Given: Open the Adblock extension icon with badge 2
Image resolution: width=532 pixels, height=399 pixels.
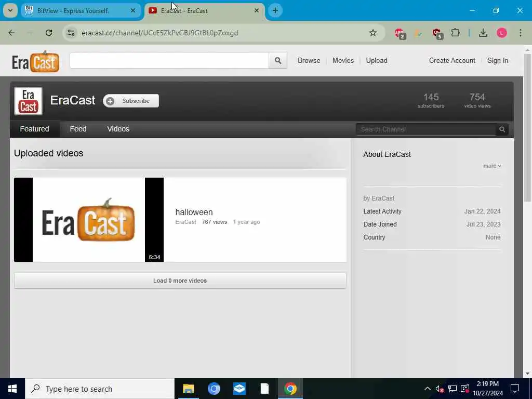Looking at the screenshot, I should 400,33.
